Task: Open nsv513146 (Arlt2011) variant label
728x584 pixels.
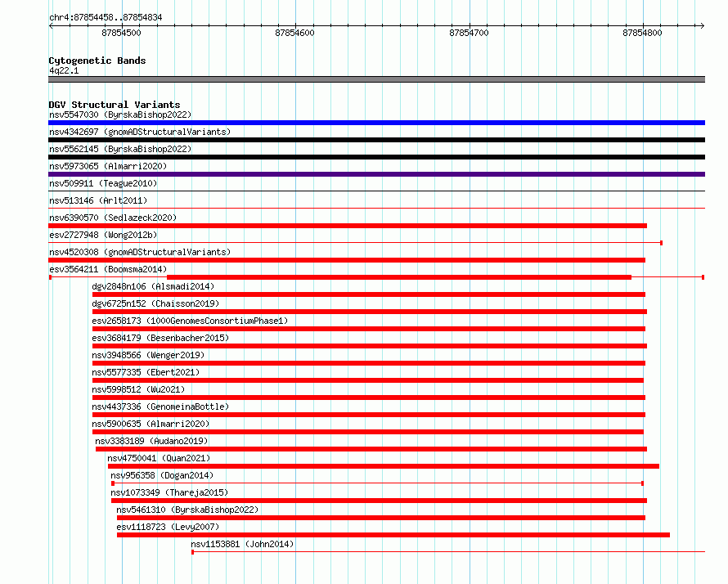Action: [98, 200]
